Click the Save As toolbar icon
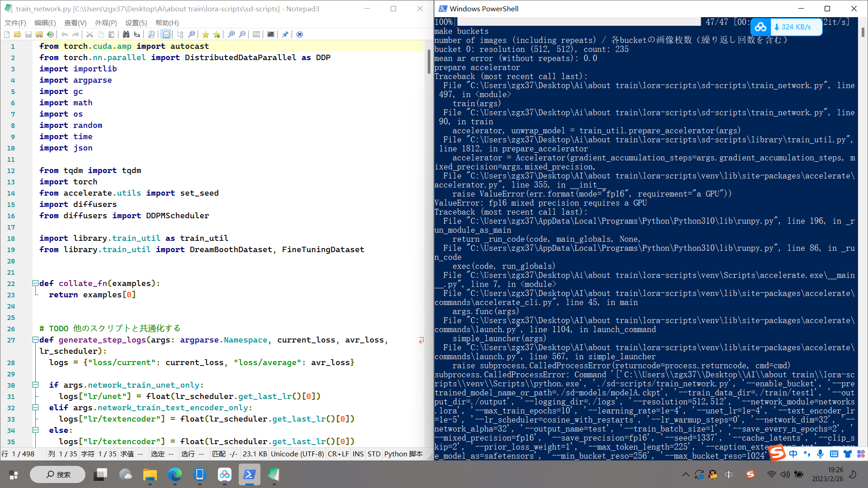Image resolution: width=868 pixels, height=488 pixels. [x=39, y=34]
